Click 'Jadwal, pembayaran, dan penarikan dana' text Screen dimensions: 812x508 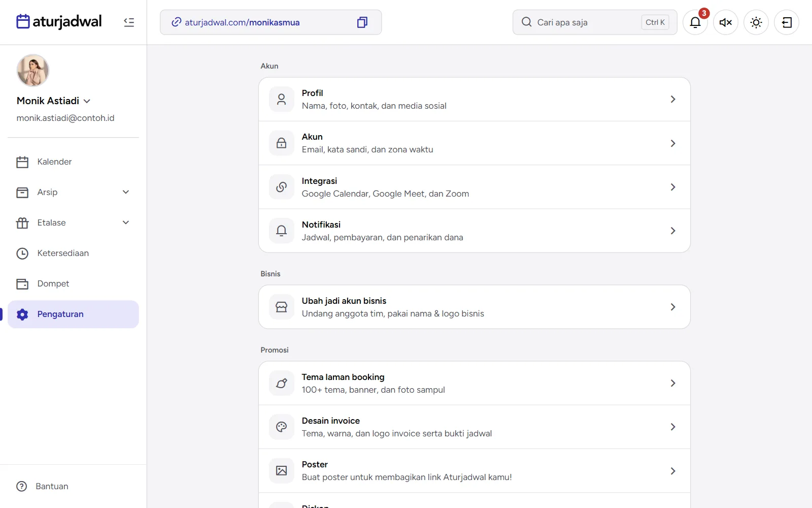[x=382, y=237]
